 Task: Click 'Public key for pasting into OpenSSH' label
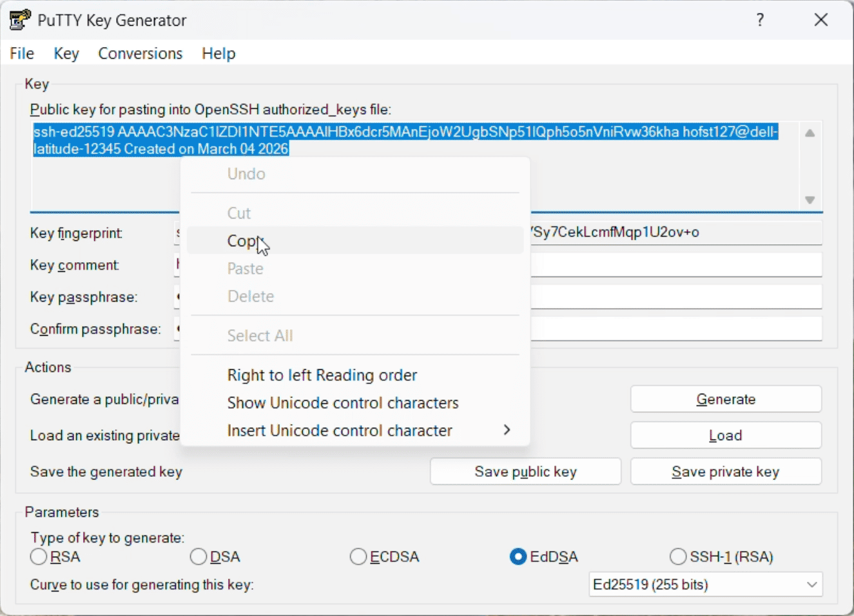pyautogui.click(x=211, y=110)
